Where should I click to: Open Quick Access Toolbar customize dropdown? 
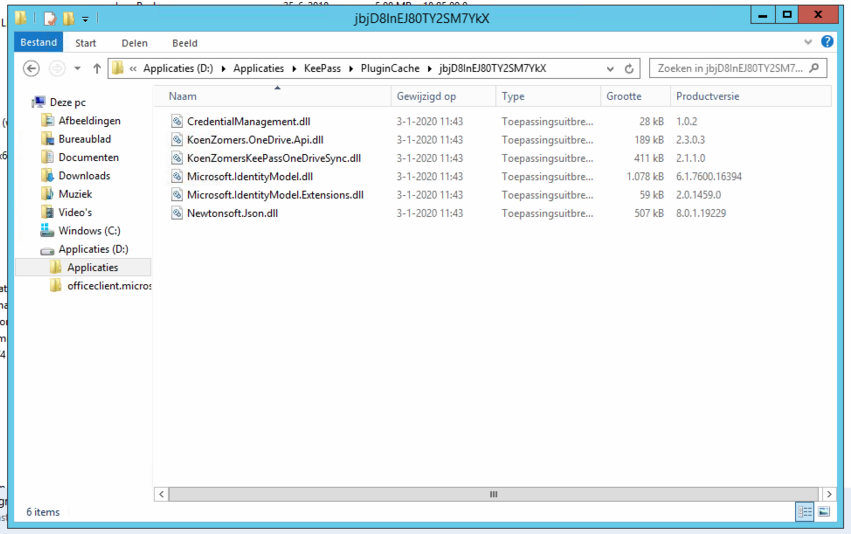pyautogui.click(x=85, y=20)
